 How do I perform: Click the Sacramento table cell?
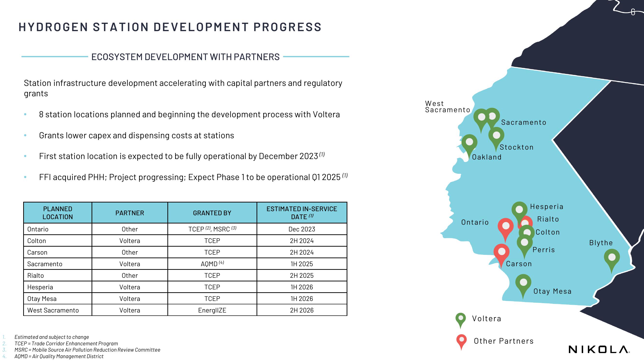point(58,264)
